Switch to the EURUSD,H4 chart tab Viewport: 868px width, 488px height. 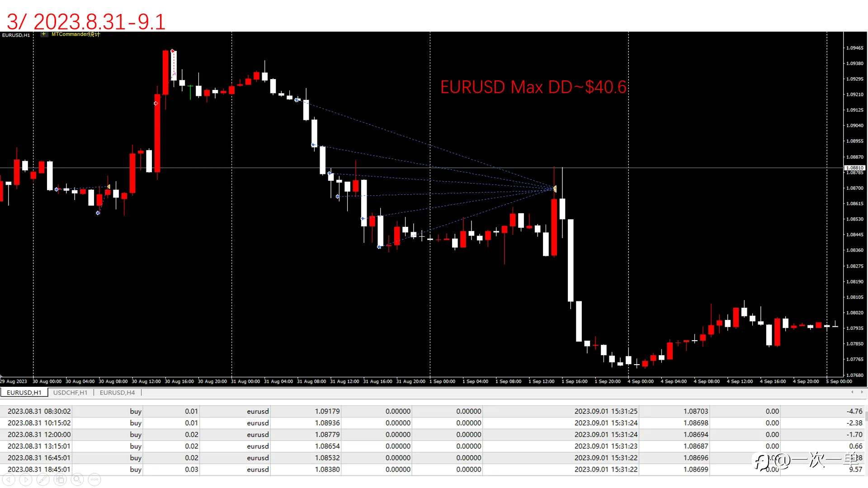pyautogui.click(x=117, y=392)
